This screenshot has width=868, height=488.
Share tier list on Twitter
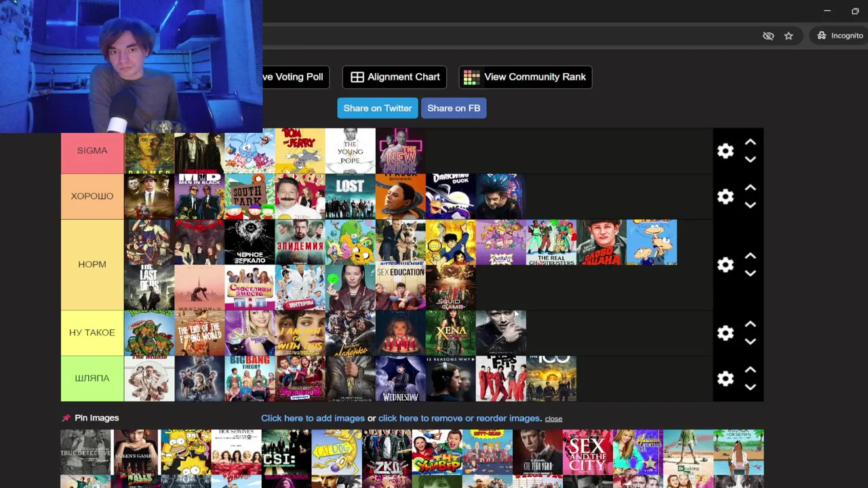point(378,108)
